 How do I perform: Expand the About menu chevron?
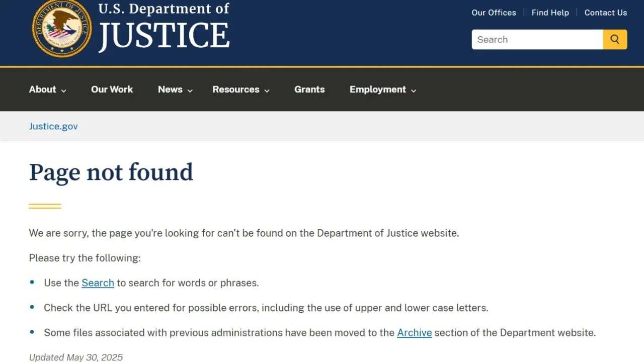[x=64, y=90]
